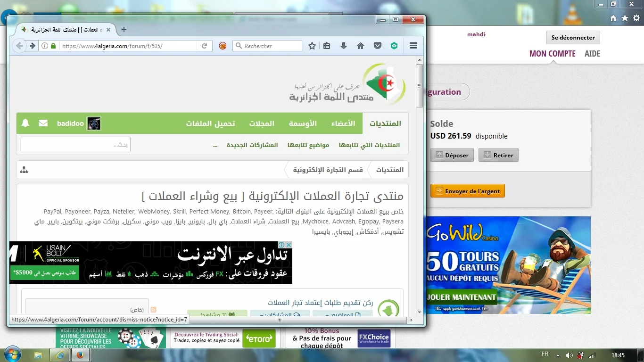Go to Firefox home page icon

click(x=361, y=46)
